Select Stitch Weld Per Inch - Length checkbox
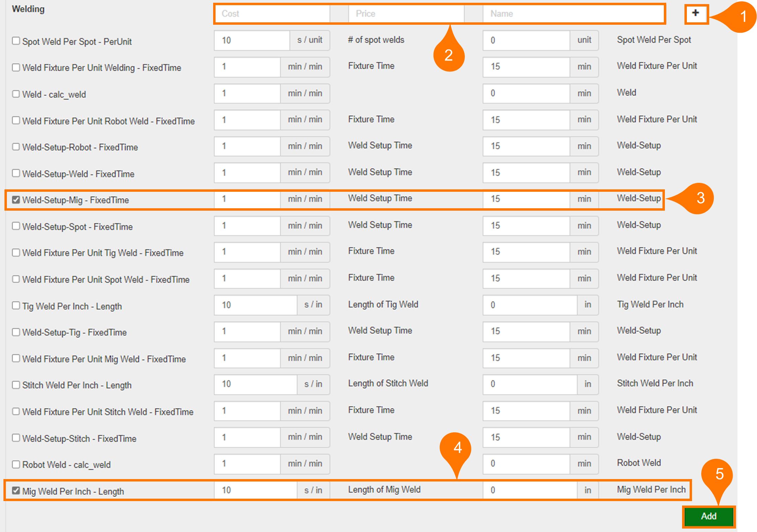 tap(16, 385)
